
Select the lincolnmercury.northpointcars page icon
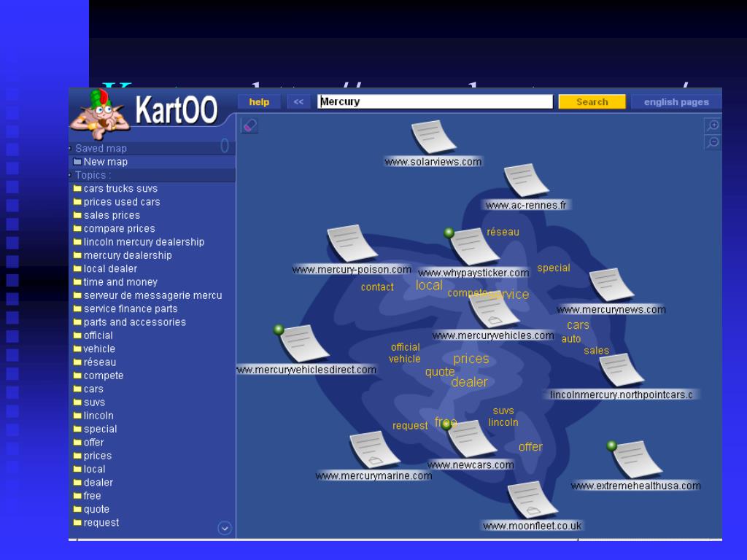tap(622, 370)
